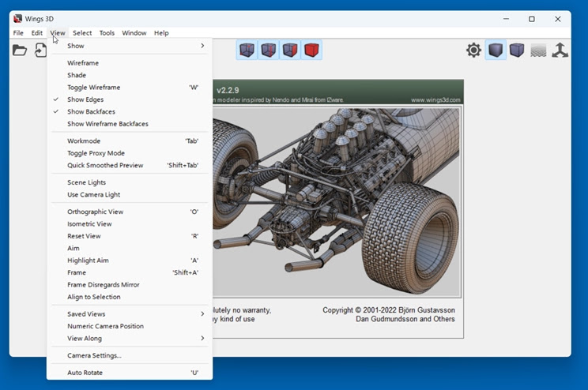Open preferences gear icon

pyautogui.click(x=473, y=50)
